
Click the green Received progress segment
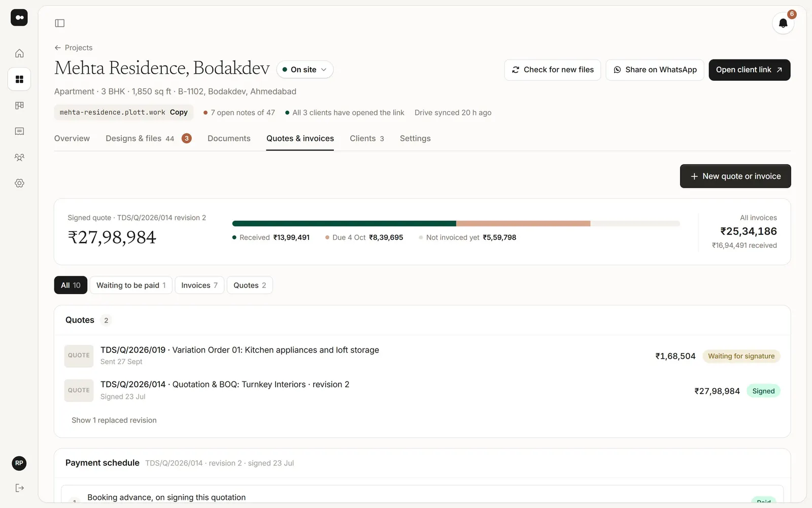344,224
